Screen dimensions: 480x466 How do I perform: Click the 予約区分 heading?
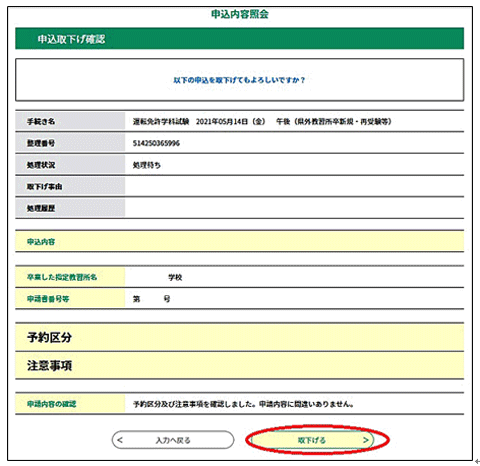pos(49,338)
